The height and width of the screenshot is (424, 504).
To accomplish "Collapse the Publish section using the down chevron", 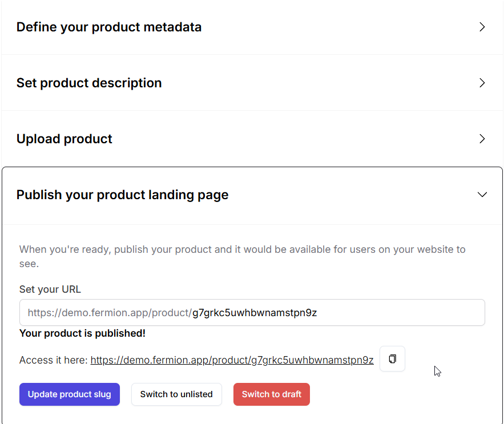I will [x=482, y=195].
